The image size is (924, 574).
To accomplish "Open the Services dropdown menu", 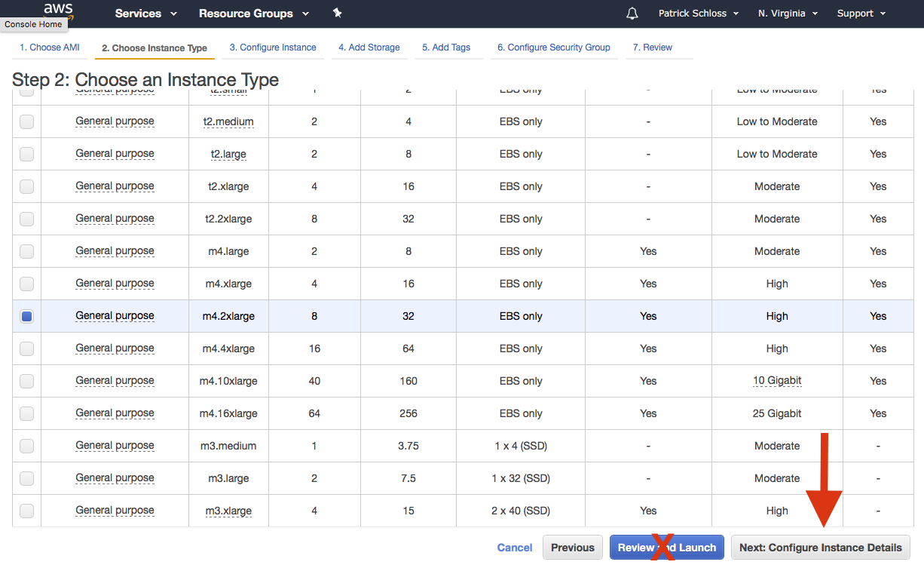I will (145, 13).
